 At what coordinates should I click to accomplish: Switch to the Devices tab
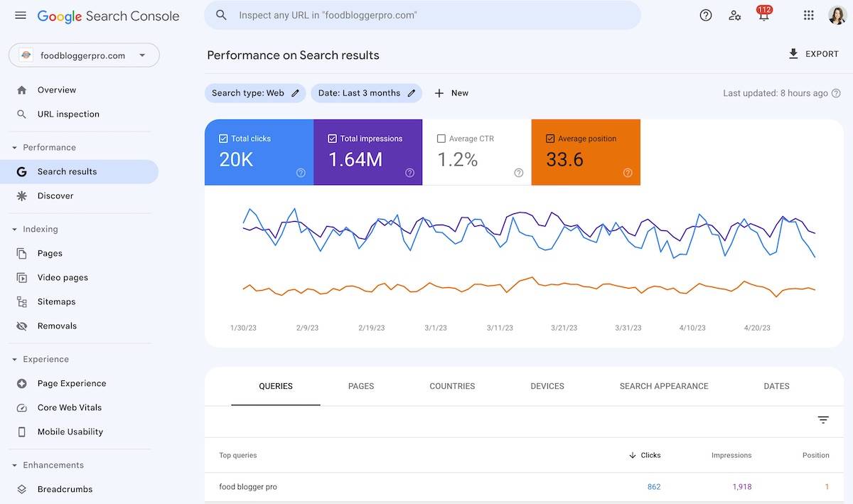pyautogui.click(x=547, y=387)
